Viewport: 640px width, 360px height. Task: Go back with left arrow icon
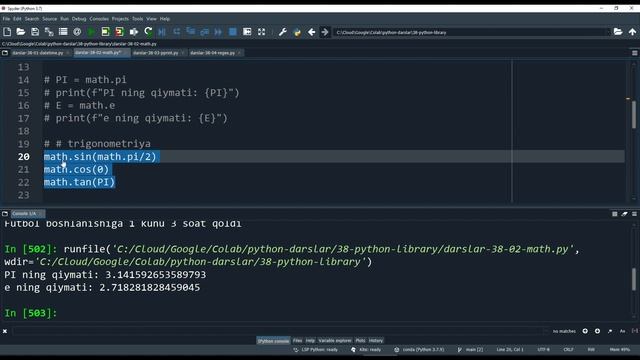311,32
